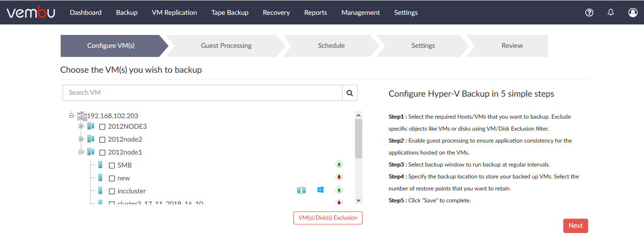
Task: Click the Windows logo in inccluster row
Action: click(x=321, y=190)
